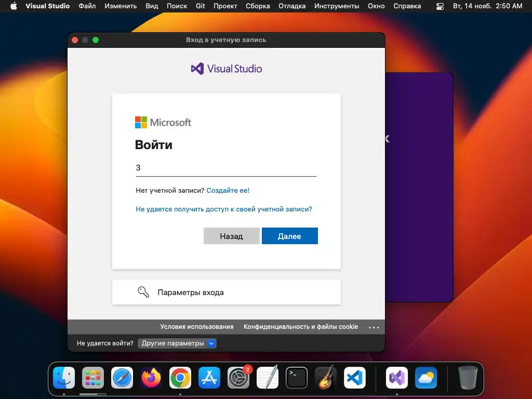Expand the Другие параметры dropdown
The width and height of the screenshot is (532, 399).
177,343
